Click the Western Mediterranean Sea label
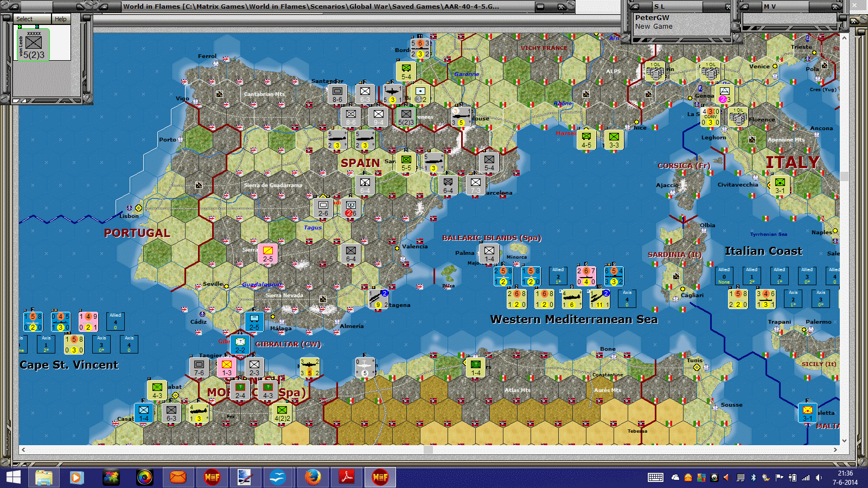Viewport: 868px width, 488px height. (574, 319)
